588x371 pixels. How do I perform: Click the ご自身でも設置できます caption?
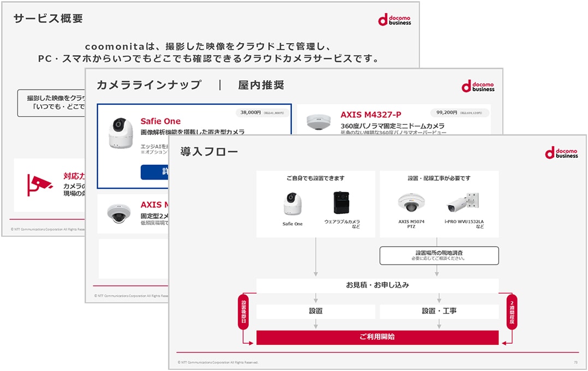pyautogui.click(x=315, y=178)
